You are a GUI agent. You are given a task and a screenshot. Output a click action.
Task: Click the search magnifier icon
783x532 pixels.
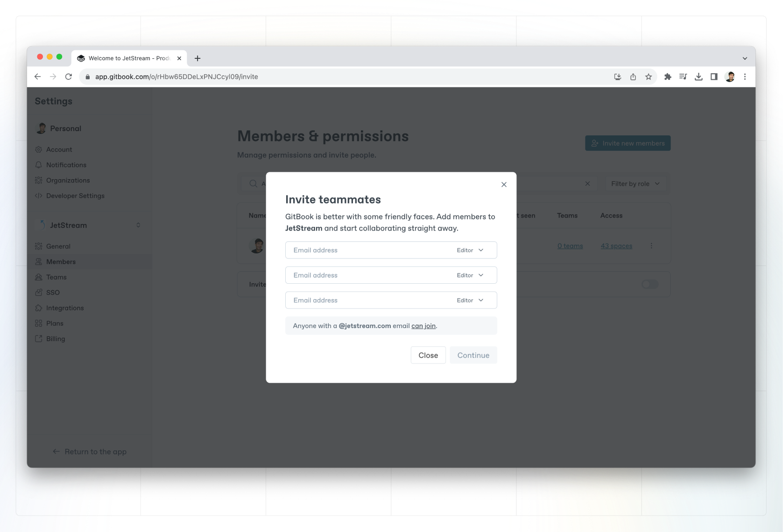[253, 184]
